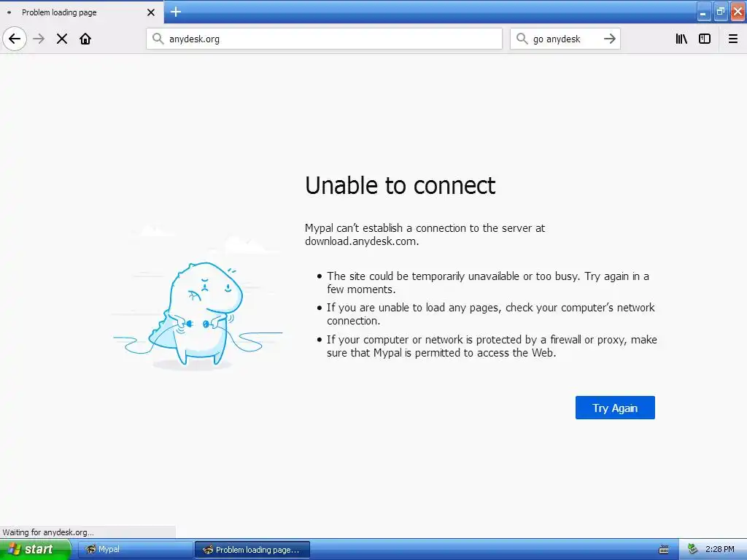Switch to Mypal taskbar item
This screenshot has width=747, height=560.
[x=135, y=550]
